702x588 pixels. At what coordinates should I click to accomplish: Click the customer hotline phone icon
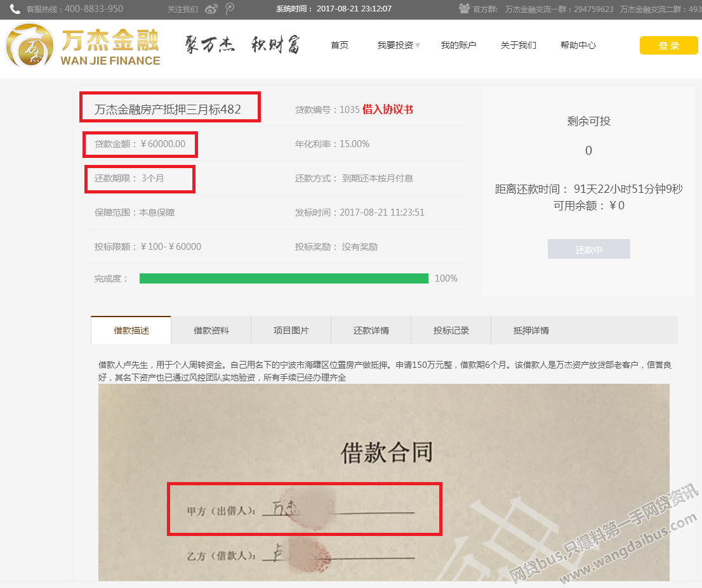click(x=15, y=9)
